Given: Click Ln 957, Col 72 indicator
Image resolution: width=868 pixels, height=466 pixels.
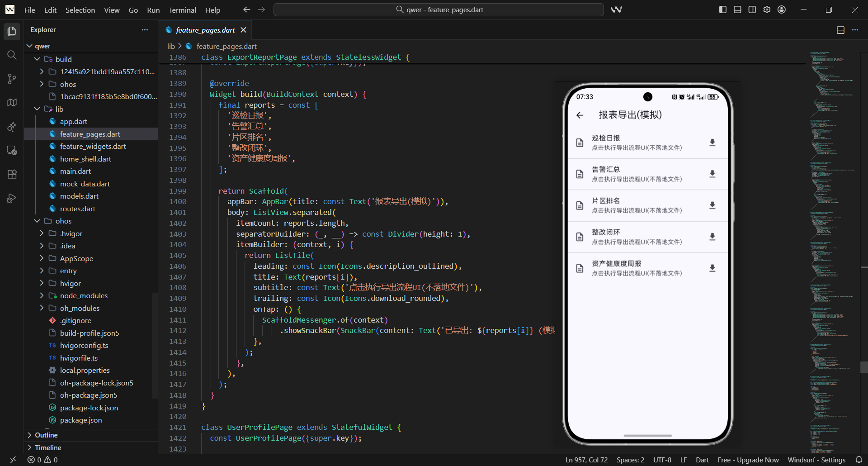Looking at the screenshot, I should pyautogui.click(x=586, y=460).
